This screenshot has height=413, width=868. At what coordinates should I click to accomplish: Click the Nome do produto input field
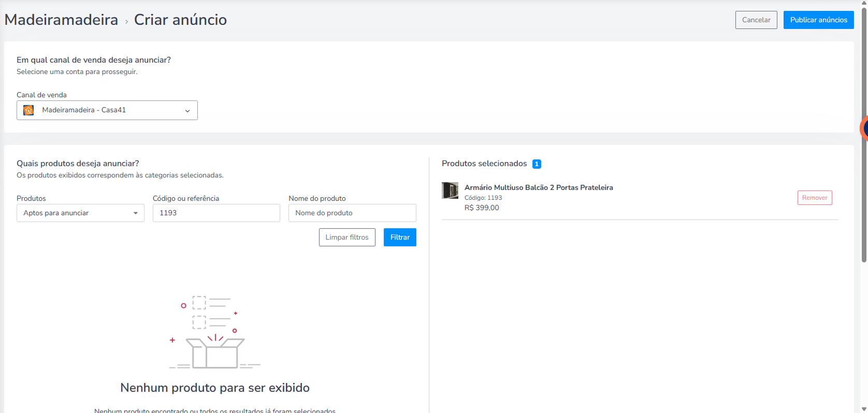[352, 213]
